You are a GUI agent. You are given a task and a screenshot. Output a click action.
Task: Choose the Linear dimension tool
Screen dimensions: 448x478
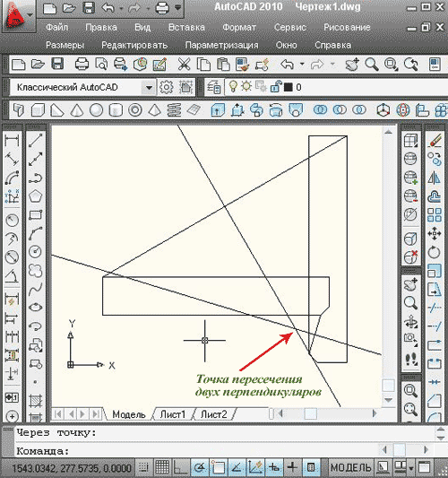pos(12,141)
